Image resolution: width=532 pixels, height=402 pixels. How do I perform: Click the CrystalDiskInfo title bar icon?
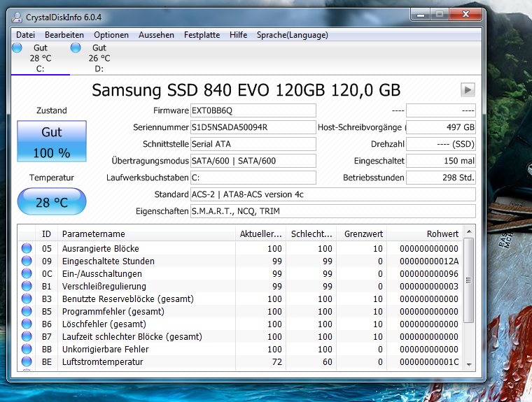(17, 17)
